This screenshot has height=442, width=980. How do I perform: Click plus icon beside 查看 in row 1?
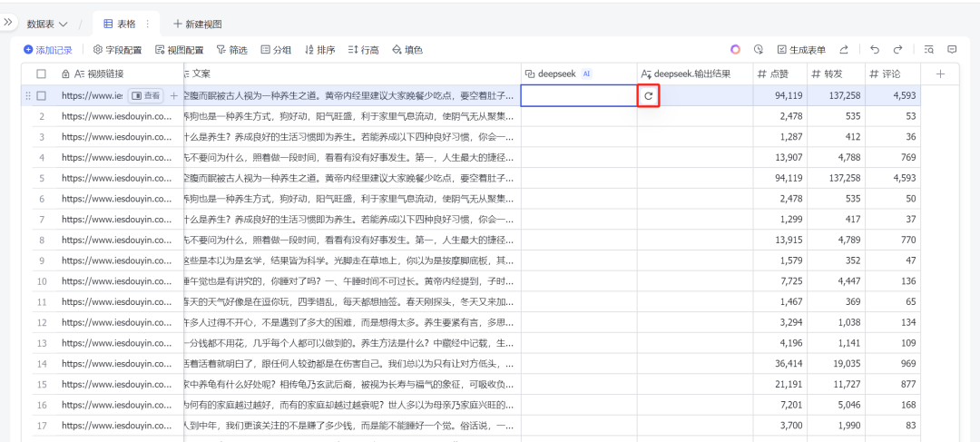pyautogui.click(x=174, y=95)
